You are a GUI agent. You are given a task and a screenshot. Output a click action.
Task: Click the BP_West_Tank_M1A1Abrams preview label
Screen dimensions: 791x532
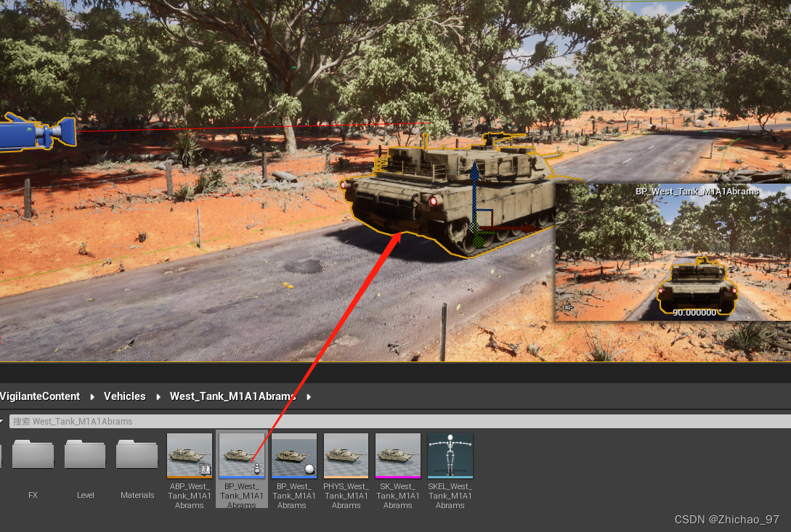pyautogui.click(x=697, y=192)
